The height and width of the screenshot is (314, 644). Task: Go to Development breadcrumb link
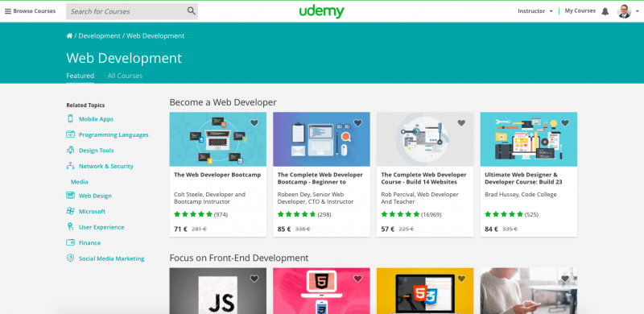point(99,35)
